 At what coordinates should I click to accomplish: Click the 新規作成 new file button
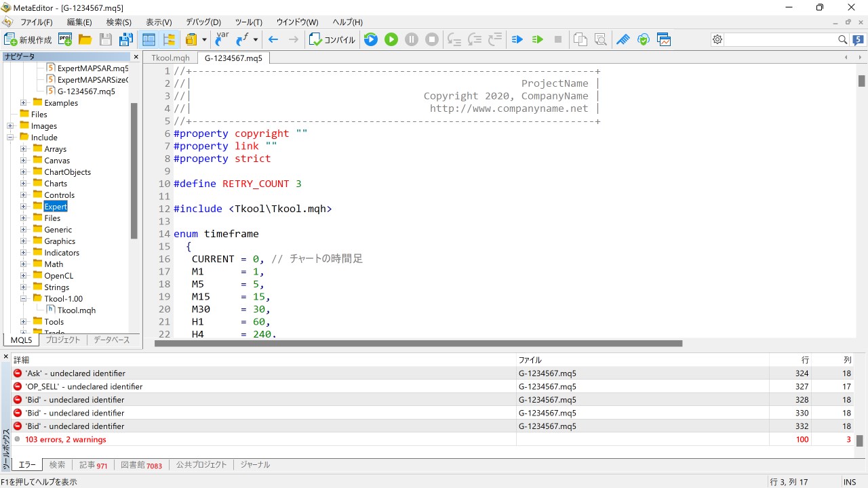tap(28, 39)
